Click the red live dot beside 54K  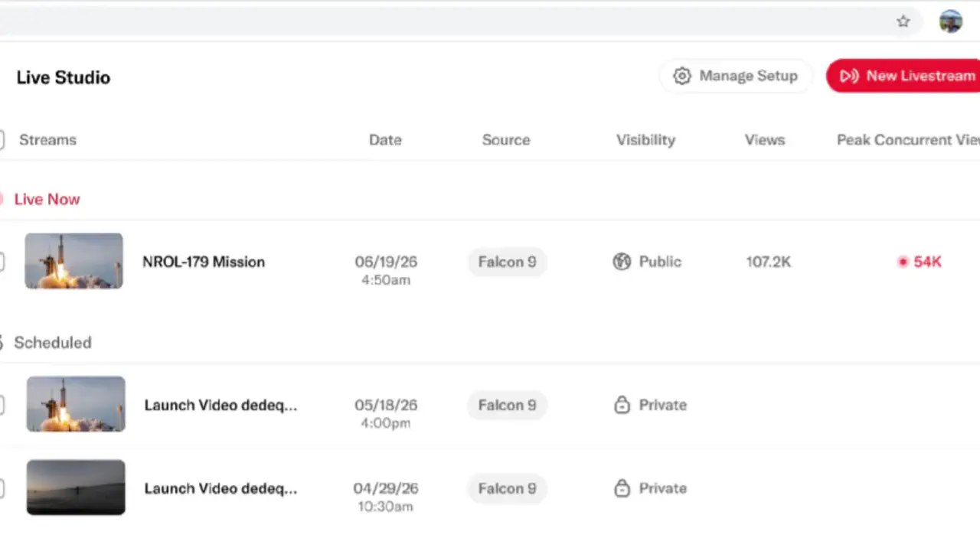coord(903,262)
